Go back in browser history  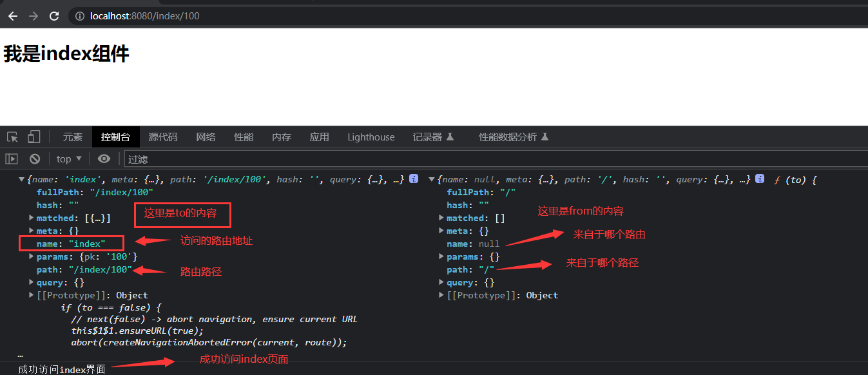point(13,16)
